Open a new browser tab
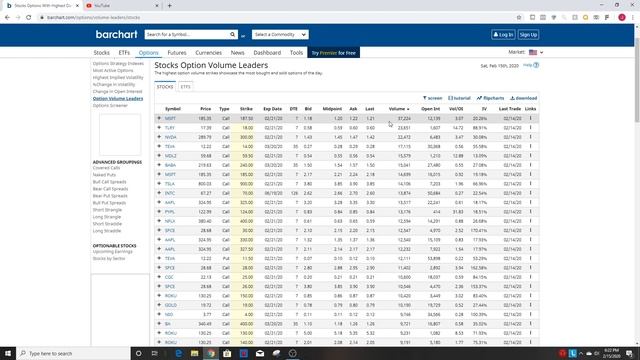The width and height of the screenshot is (640, 360). (169, 6)
